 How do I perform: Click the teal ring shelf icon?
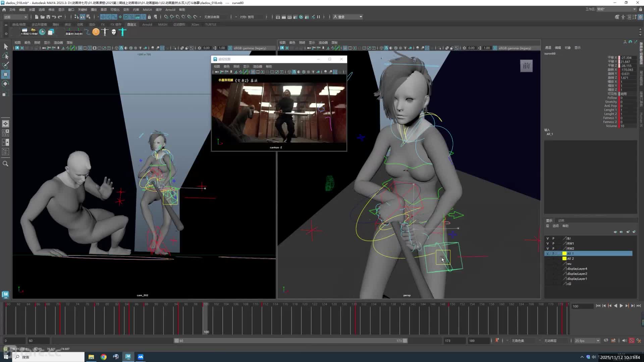(42, 32)
